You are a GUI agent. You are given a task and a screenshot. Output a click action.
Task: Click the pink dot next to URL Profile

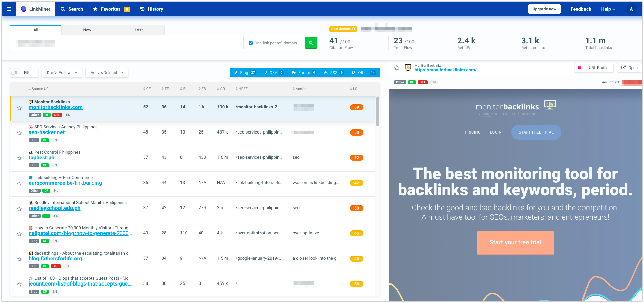click(579, 67)
